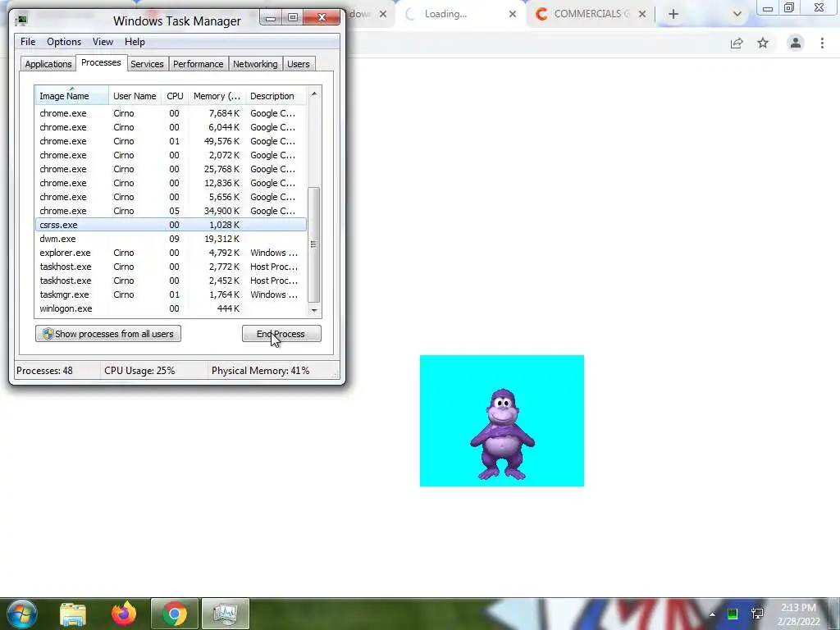Open the network tray icon
The image size is (840, 630).
[x=757, y=614]
